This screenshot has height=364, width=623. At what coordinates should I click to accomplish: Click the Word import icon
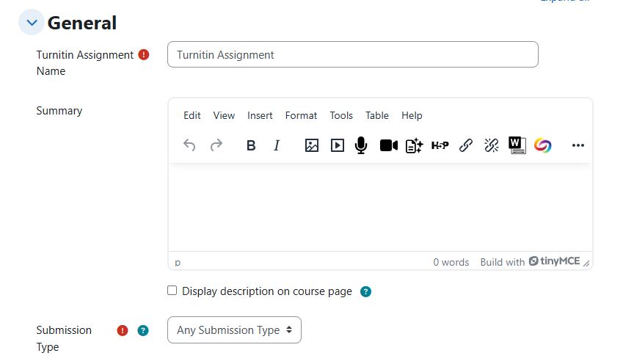click(517, 145)
